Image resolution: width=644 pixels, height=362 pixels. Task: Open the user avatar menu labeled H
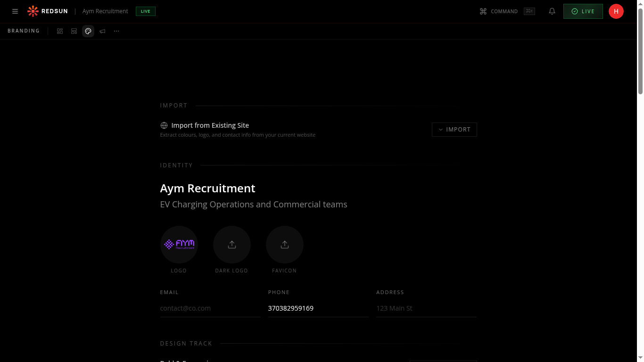[x=616, y=11]
